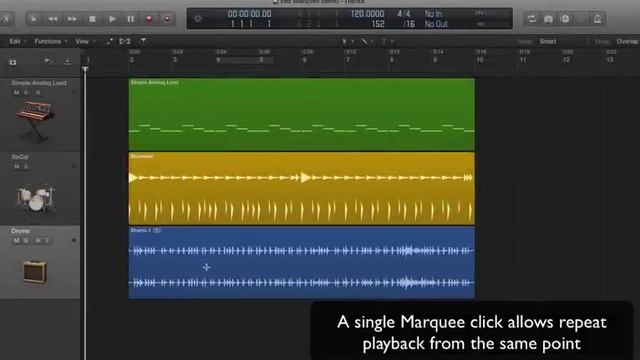Click the synthesizer keyboard track icon
This screenshot has width=640, height=360.
[x=35, y=121]
